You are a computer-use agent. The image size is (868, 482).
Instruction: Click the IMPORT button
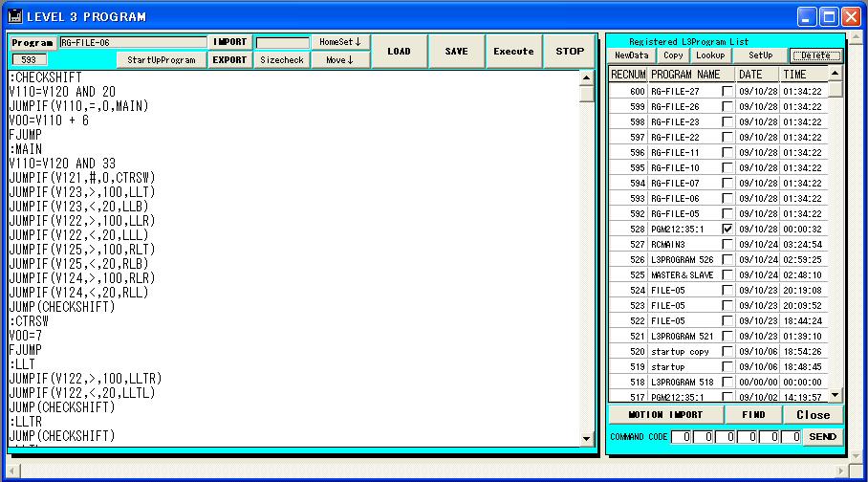229,42
